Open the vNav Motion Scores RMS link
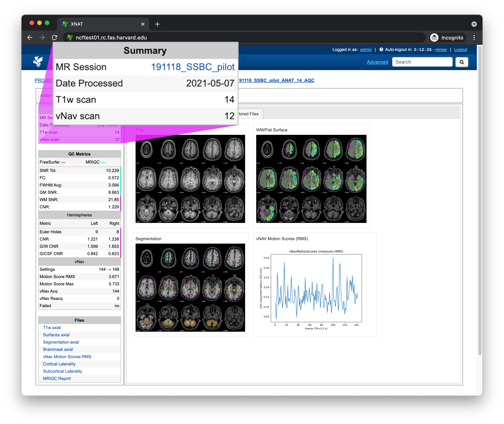The image size is (504, 424). 67,356
